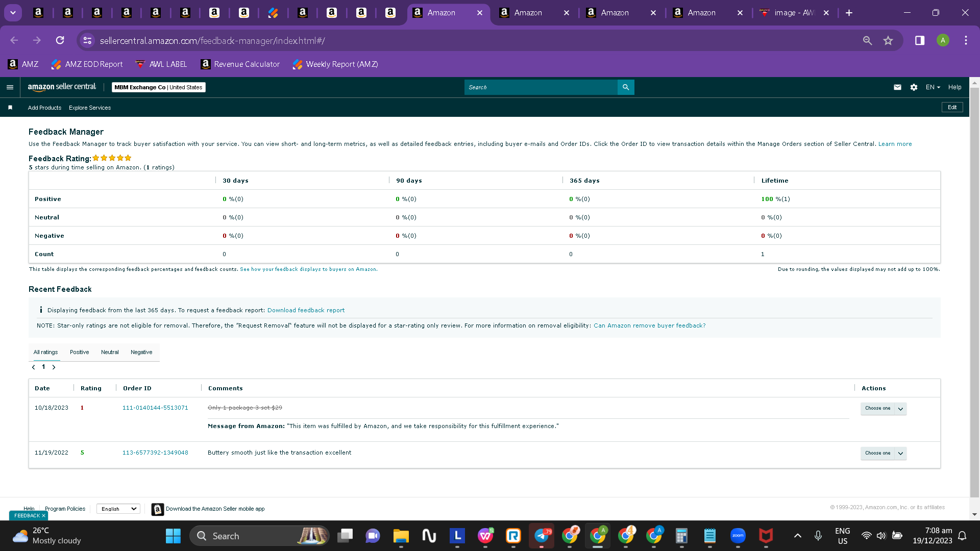980x551 pixels.
Task: Click the amazon seller central logo
Action: pos(62,87)
